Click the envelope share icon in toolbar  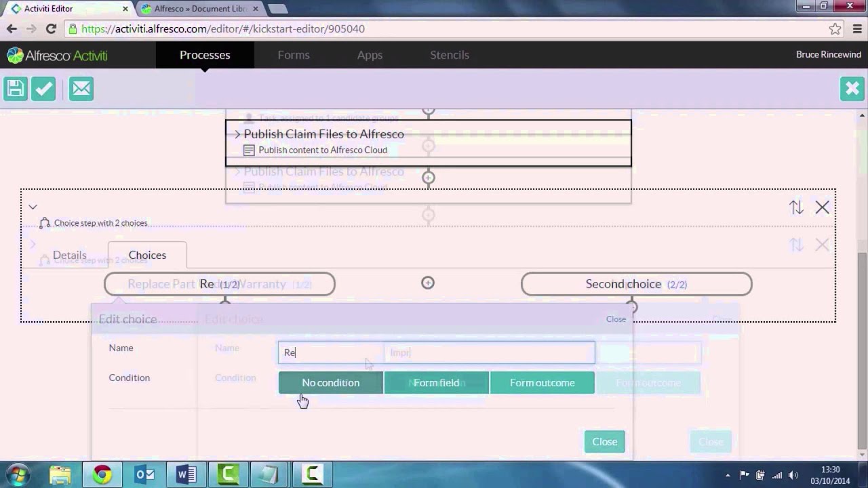pyautogui.click(x=81, y=89)
